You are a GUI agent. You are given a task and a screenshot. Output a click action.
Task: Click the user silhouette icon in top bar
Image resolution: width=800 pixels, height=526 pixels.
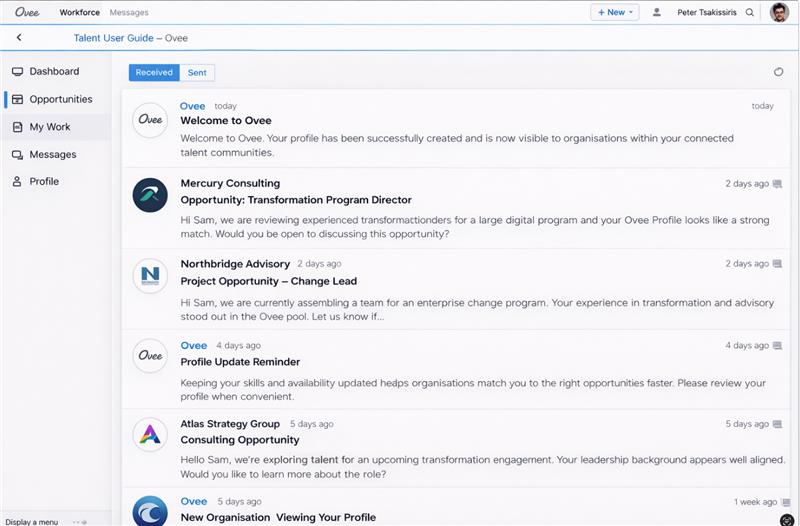tap(657, 13)
